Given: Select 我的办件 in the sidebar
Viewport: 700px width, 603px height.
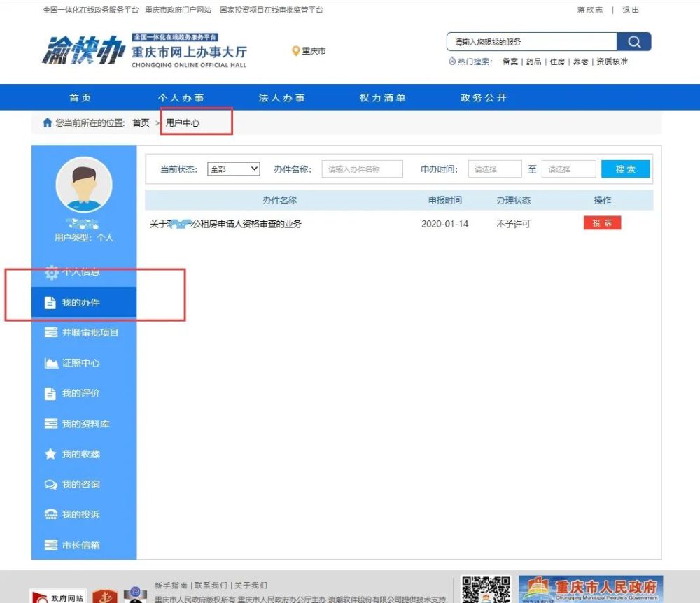Looking at the screenshot, I should [79, 302].
